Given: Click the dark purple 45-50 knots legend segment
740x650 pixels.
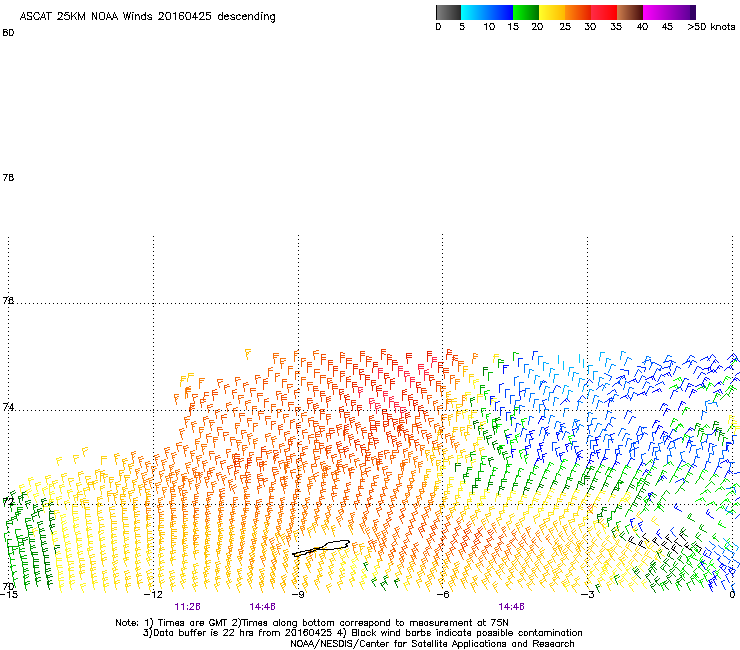Looking at the screenshot, I should point(682,12).
